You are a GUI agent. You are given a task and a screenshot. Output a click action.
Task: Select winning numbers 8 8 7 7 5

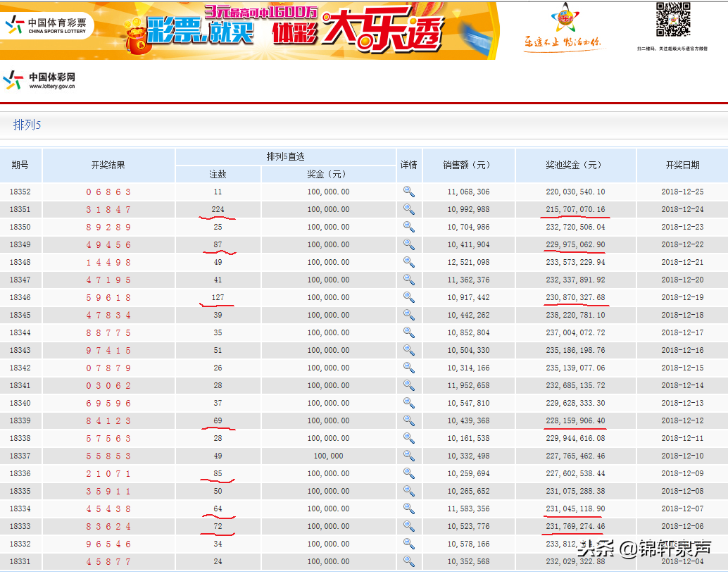coord(108,332)
